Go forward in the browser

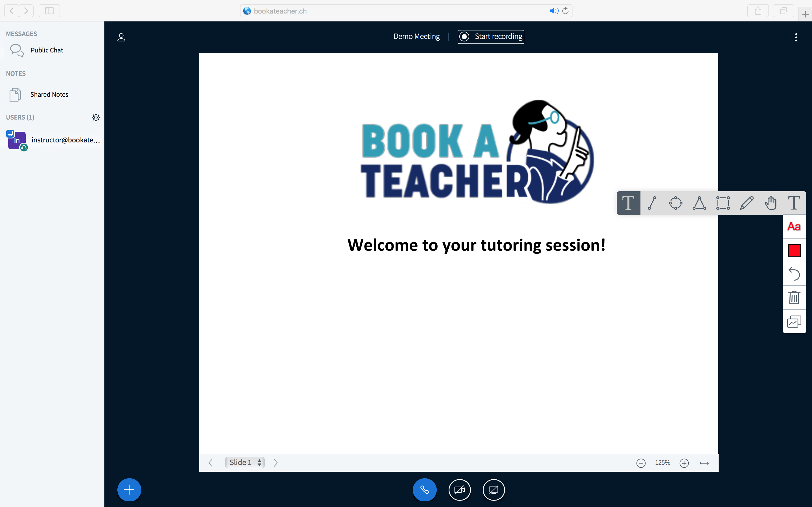(26, 11)
